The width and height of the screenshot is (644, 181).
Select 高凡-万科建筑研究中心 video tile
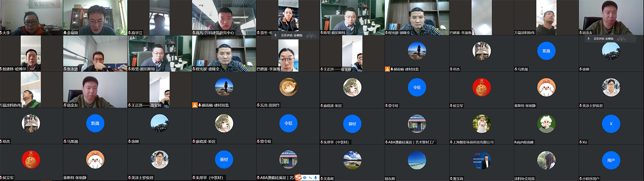coord(224,16)
